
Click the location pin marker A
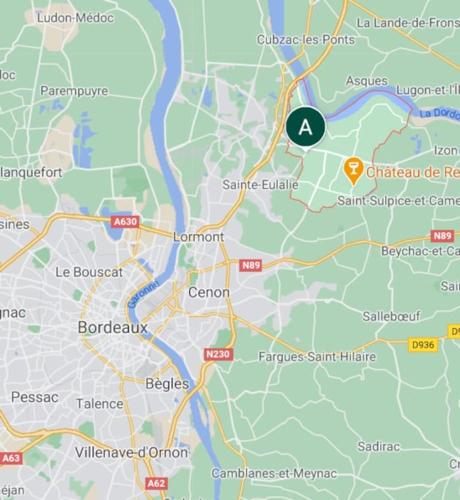point(305,128)
